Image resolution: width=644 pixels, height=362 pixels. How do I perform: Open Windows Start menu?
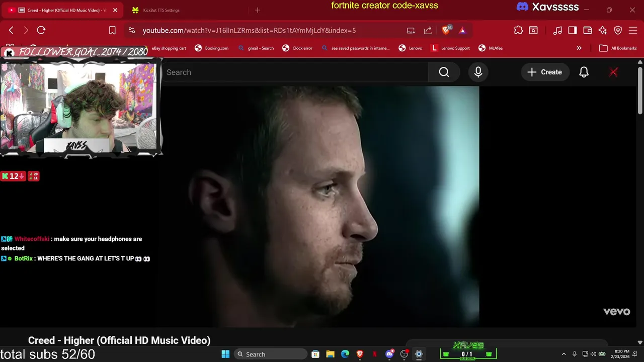[225, 354]
